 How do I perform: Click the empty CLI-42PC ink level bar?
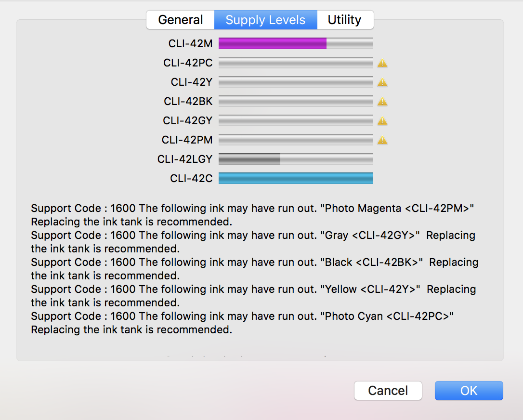(x=295, y=63)
